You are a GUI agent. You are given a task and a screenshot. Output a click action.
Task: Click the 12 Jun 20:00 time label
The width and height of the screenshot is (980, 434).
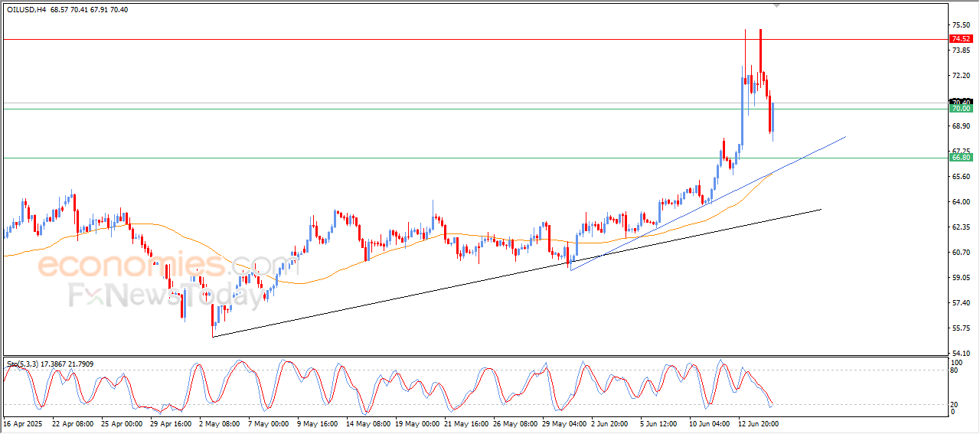coord(758,423)
